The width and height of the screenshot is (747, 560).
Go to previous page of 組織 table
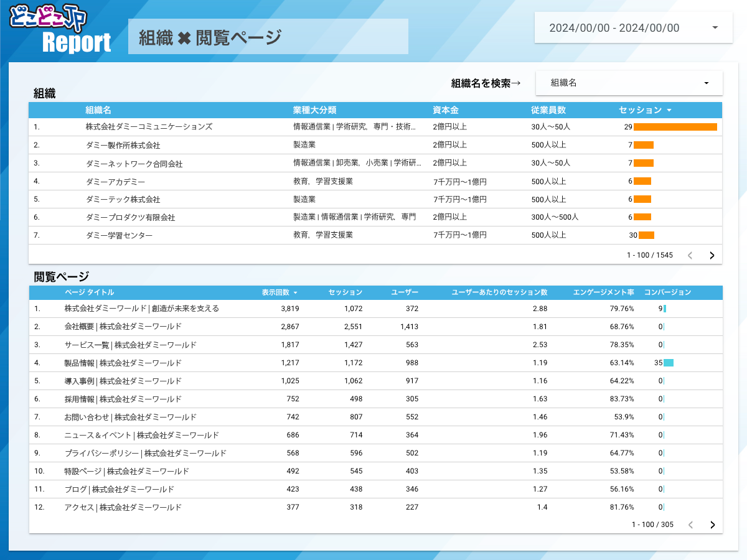pyautogui.click(x=690, y=255)
